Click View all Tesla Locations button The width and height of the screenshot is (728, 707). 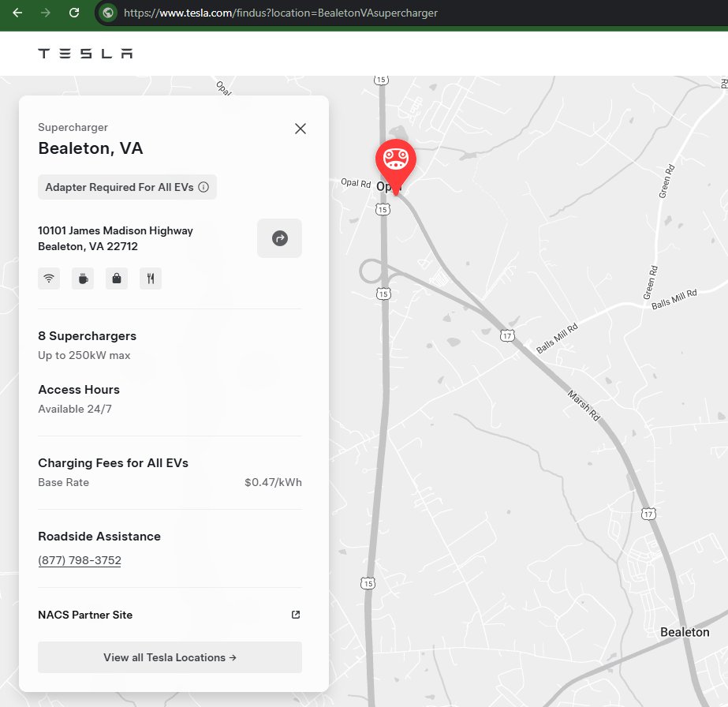pyautogui.click(x=170, y=657)
